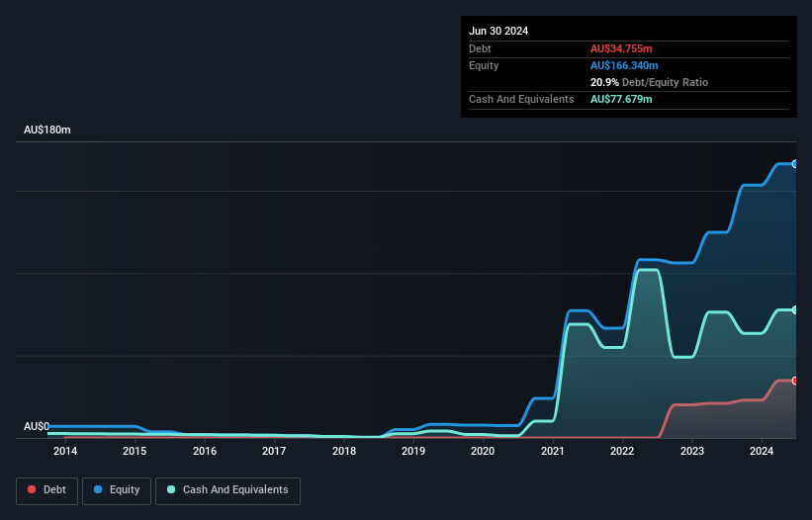This screenshot has height=520, width=812.
Task: Click the red Debt legend dot
Action: pyautogui.click(x=32, y=489)
